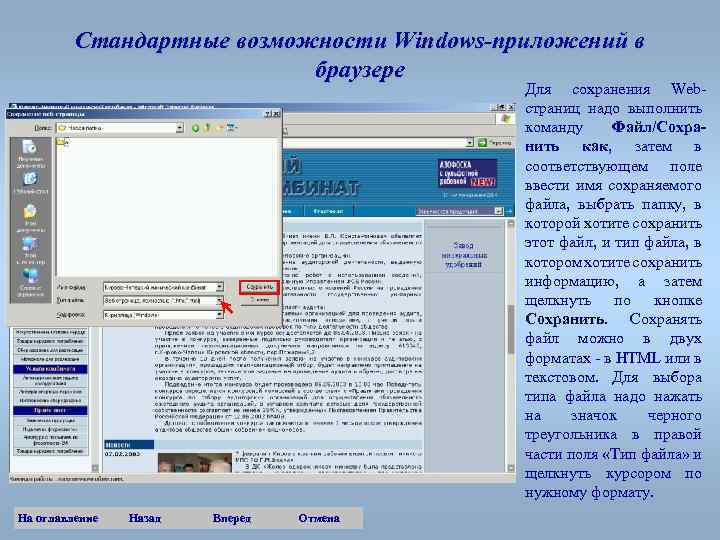Click the 'Перейти' Go label in browser
The image size is (720, 540).
click(500, 143)
